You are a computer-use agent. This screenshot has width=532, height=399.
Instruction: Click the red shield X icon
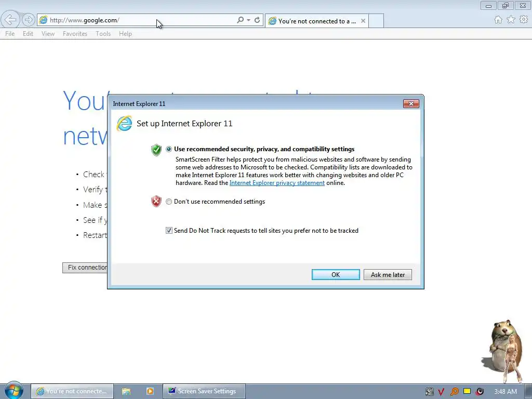click(x=156, y=201)
